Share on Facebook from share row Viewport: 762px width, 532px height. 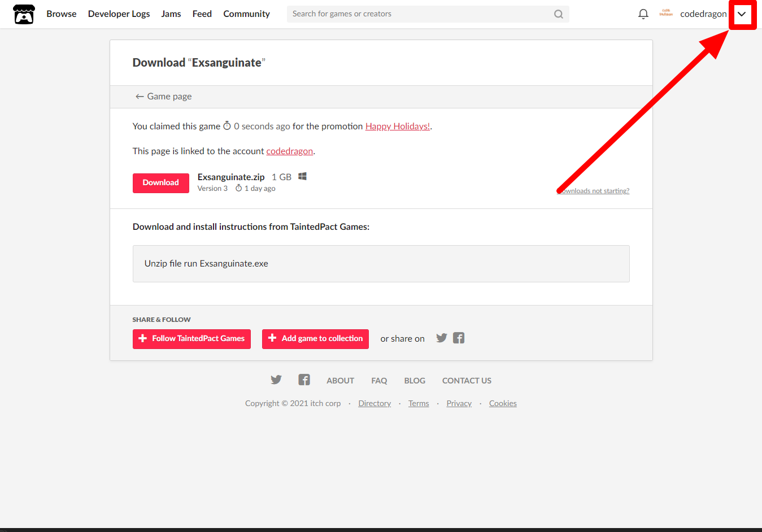[459, 338]
